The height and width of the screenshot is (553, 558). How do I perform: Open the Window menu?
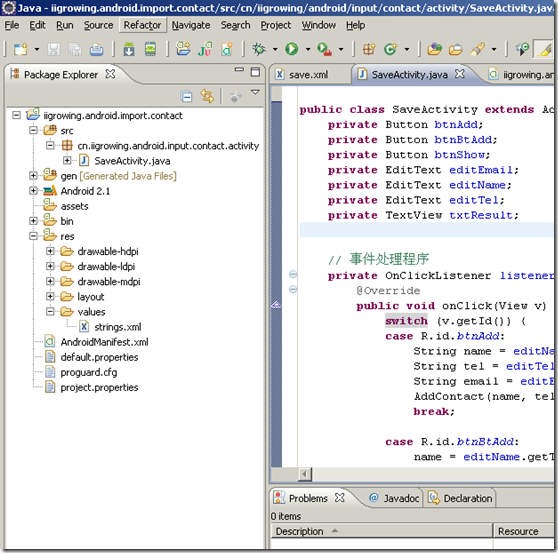[x=319, y=25]
